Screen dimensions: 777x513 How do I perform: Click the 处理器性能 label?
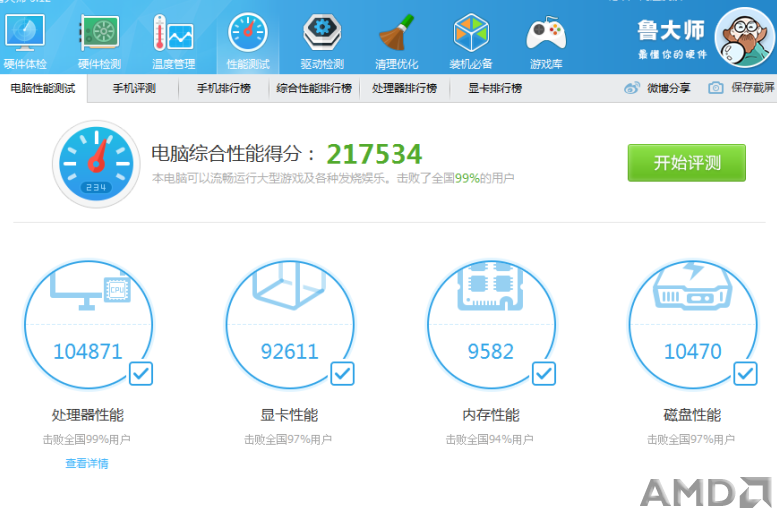point(88,415)
